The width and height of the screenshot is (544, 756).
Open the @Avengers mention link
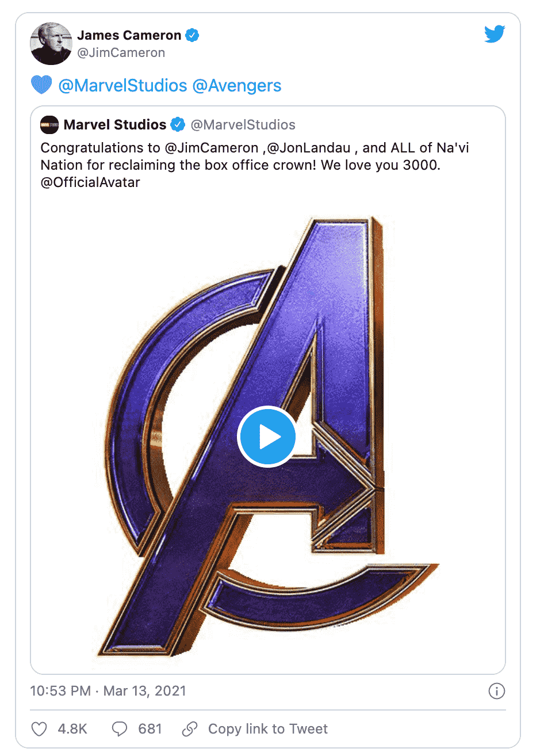click(x=237, y=86)
